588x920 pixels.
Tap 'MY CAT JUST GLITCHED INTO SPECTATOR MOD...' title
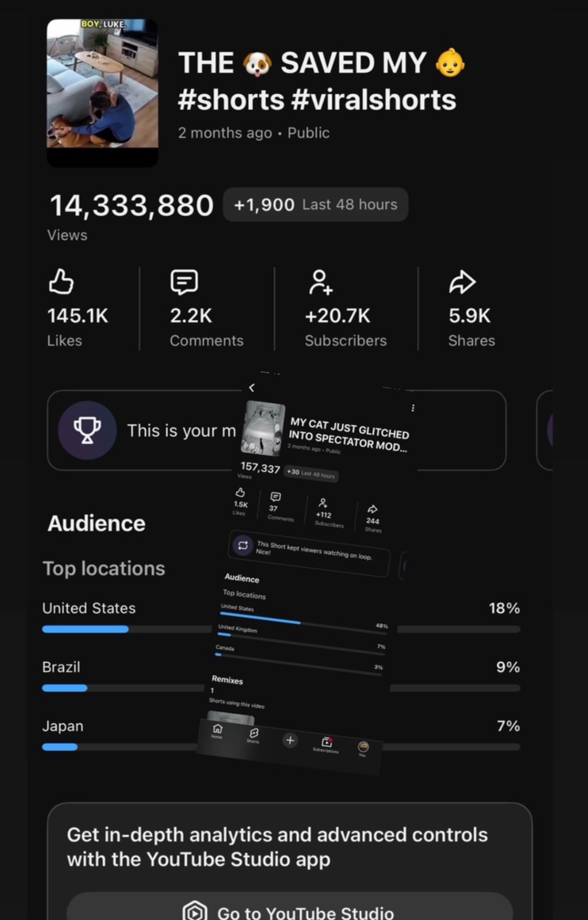[349, 435]
